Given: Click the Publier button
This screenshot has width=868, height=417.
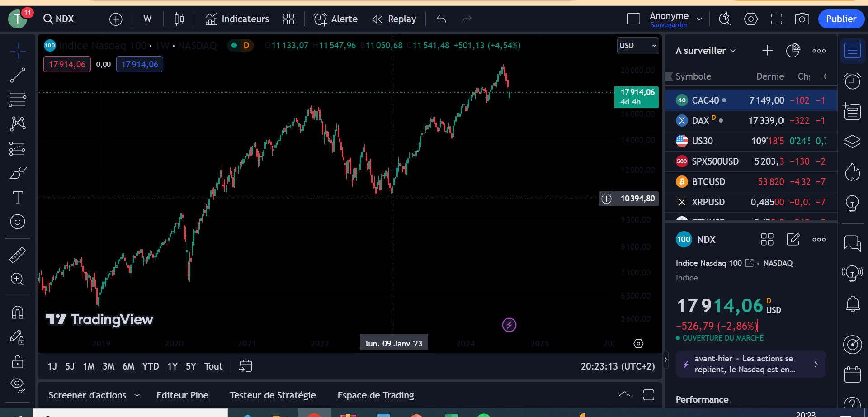Looking at the screenshot, I should 841,19.
